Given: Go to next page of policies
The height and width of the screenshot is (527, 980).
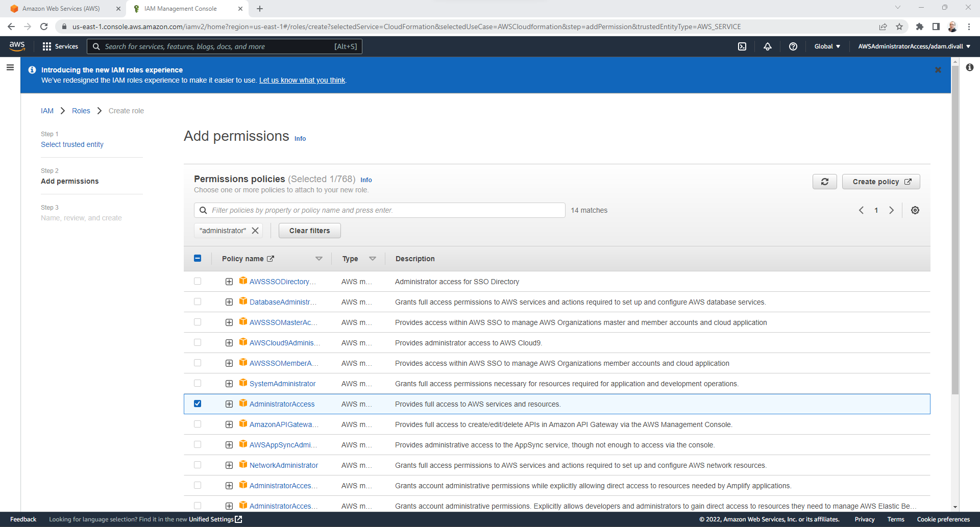Looking at the screenshot, I should 892,210.
